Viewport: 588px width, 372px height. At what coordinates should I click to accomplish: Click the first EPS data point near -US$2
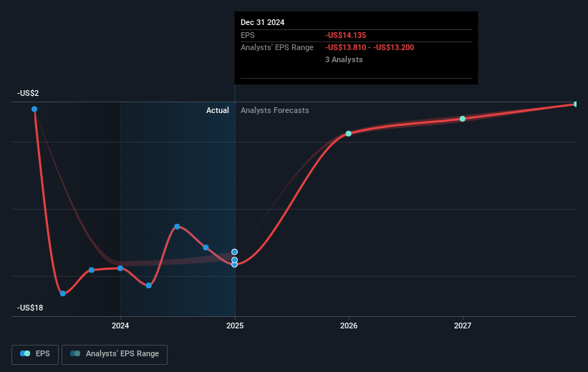click(34, 109)
